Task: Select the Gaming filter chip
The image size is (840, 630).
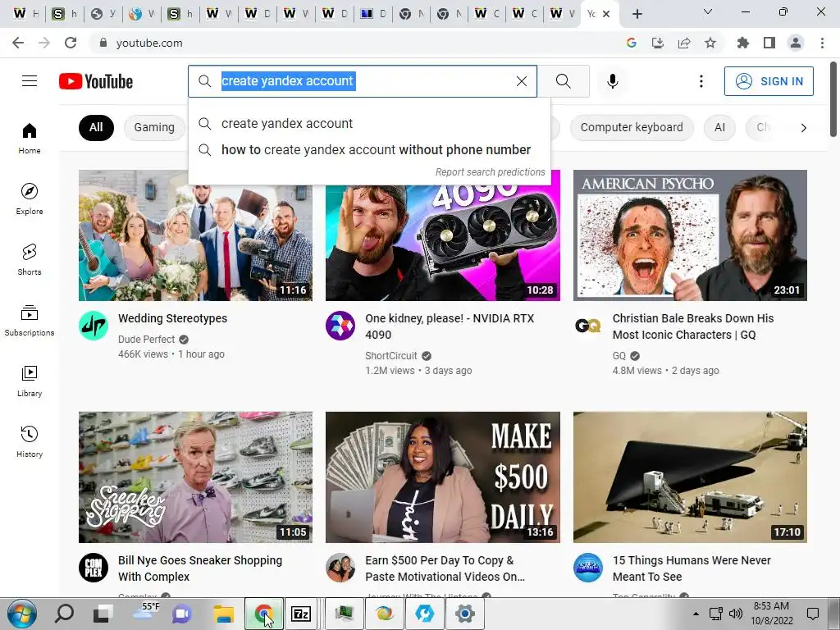Action: click(x=154, y=127)
